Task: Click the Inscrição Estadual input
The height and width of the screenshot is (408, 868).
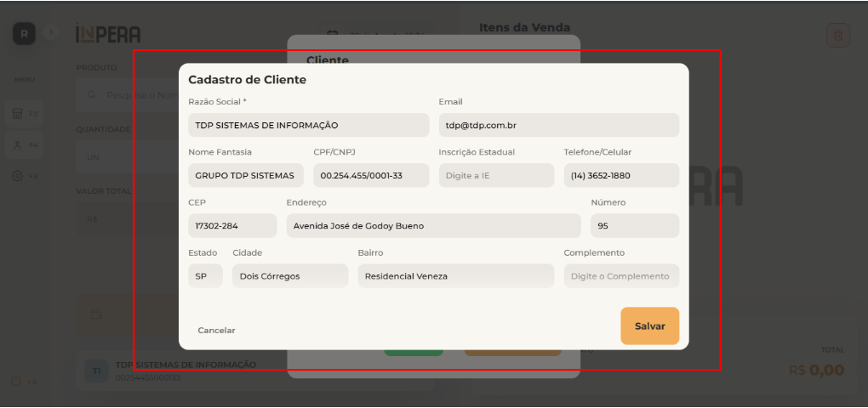Action: (x=497, y=175)
